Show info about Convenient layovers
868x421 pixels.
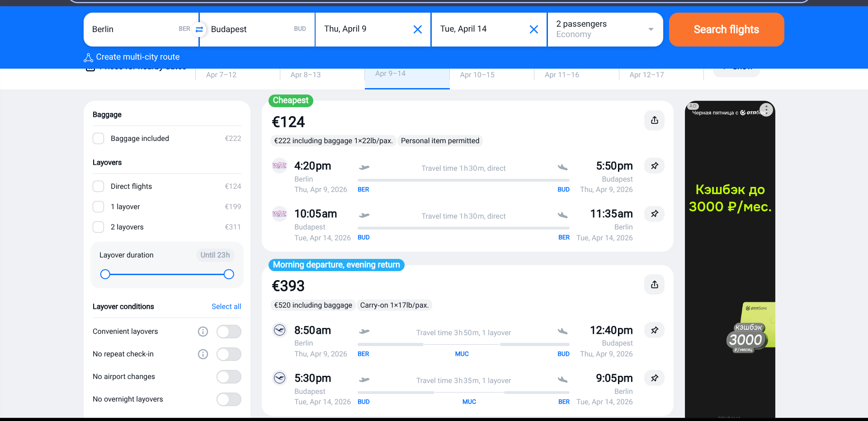(203, 332)
